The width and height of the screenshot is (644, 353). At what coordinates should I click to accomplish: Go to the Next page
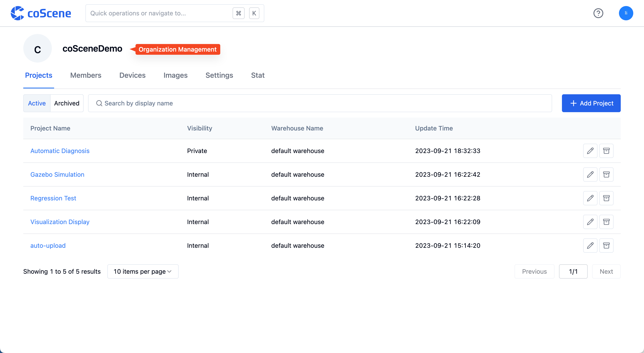(606, 271)
